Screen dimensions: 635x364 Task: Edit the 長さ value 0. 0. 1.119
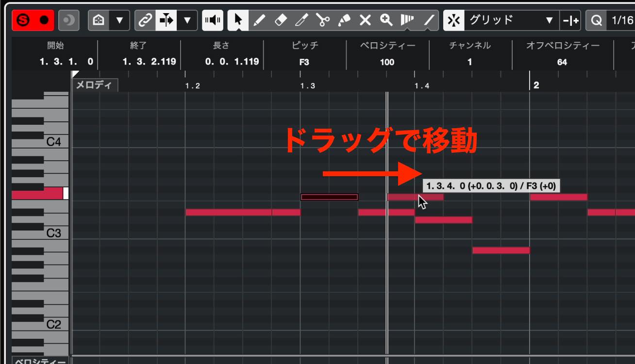click(x=232, y=62)
